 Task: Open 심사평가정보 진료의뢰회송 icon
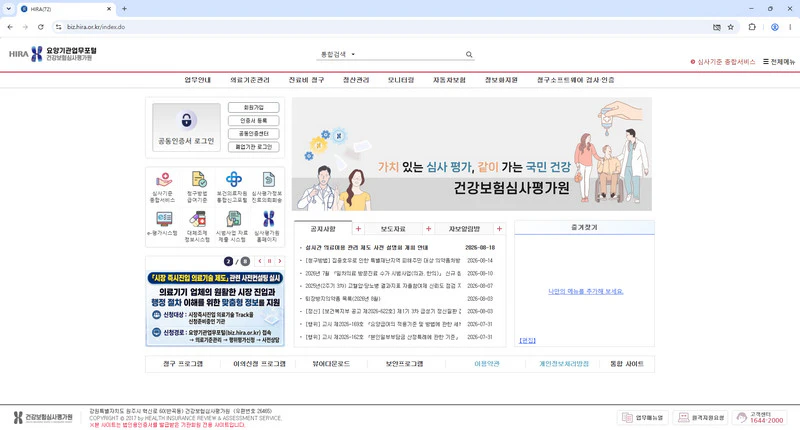pos(267,187)
